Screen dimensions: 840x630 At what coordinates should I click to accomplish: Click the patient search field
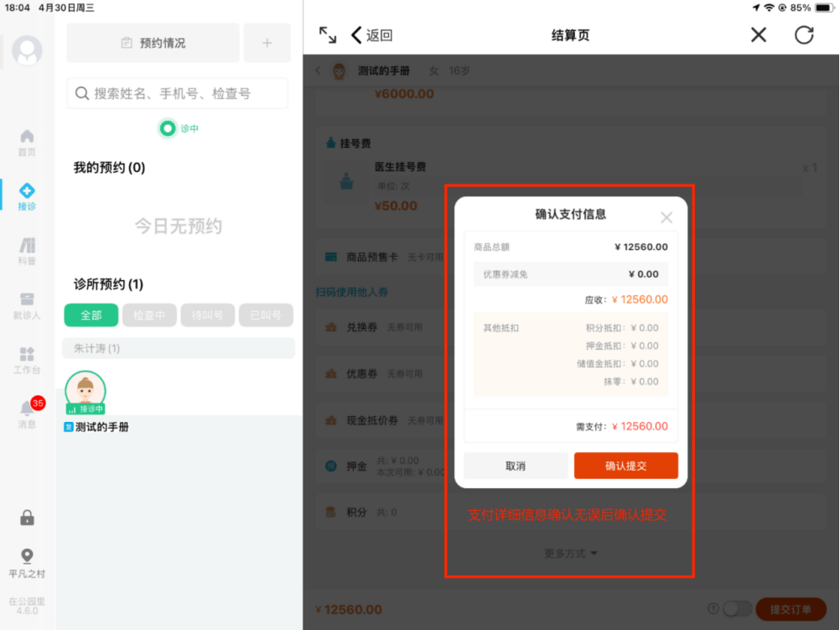coord(178,93)
